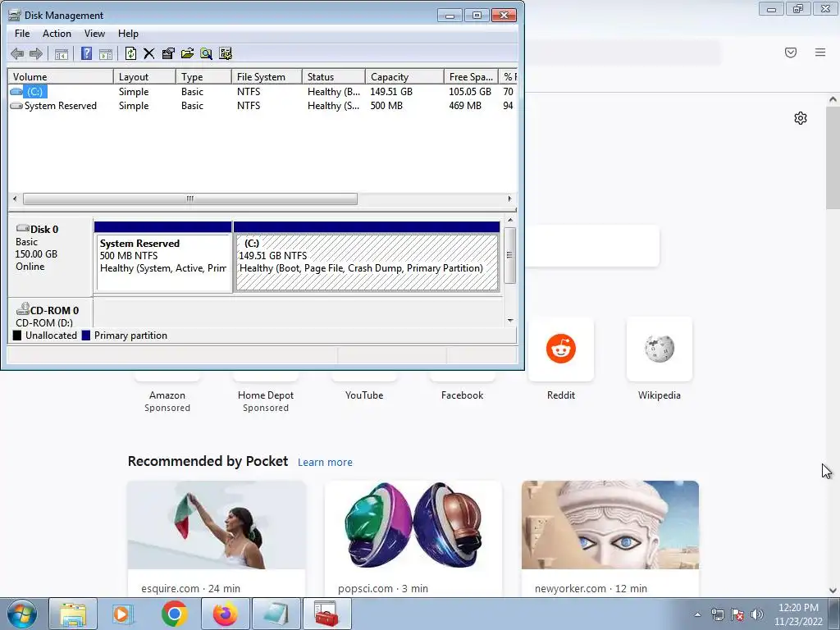Click the right arrow of volume list scrollbar

coord(509,199)
